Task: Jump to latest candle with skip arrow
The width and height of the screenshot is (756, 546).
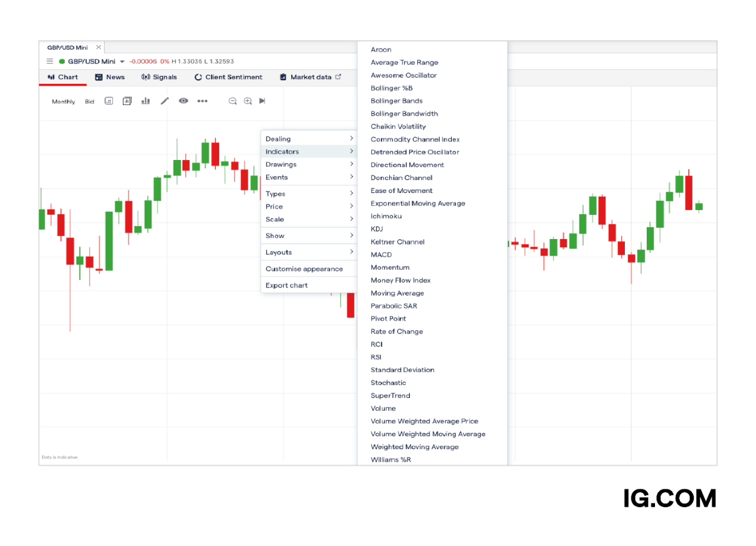Action: coord(262,101)
